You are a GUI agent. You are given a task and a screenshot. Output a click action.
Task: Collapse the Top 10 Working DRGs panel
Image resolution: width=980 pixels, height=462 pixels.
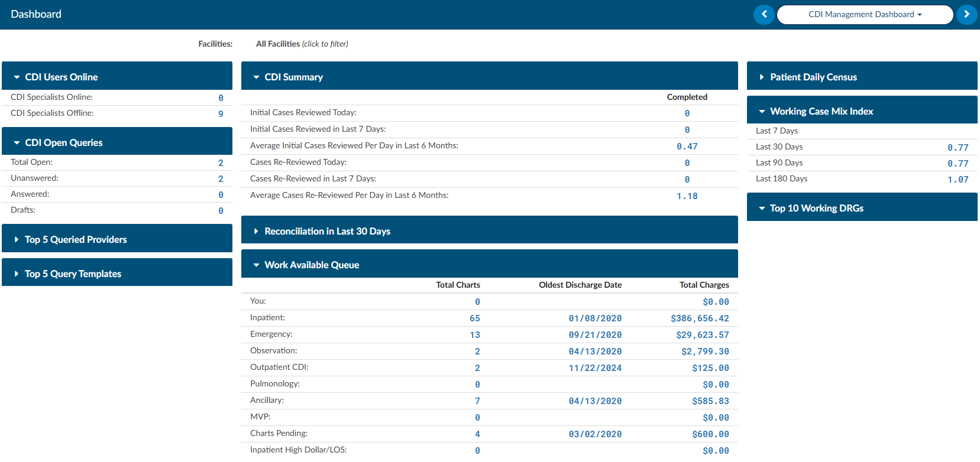[x=862, y=208]
